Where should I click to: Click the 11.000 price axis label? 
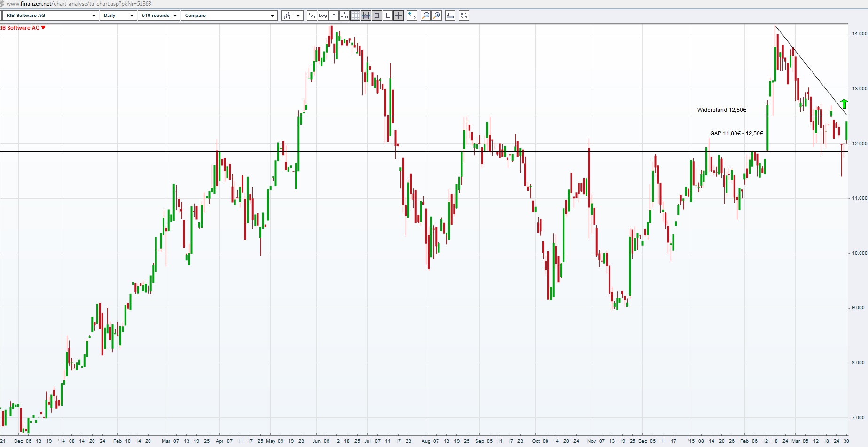tap(860, 198)
